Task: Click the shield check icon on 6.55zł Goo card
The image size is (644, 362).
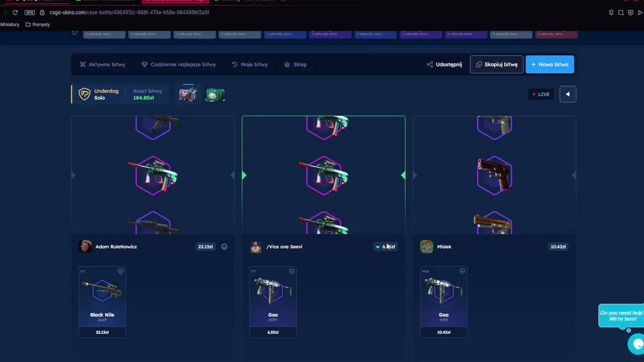Action: point(291,271)
